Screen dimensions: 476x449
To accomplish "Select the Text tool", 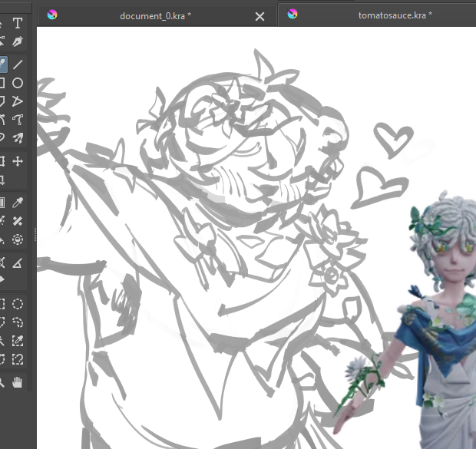I will pyautogui.click(x=18, y=23).
